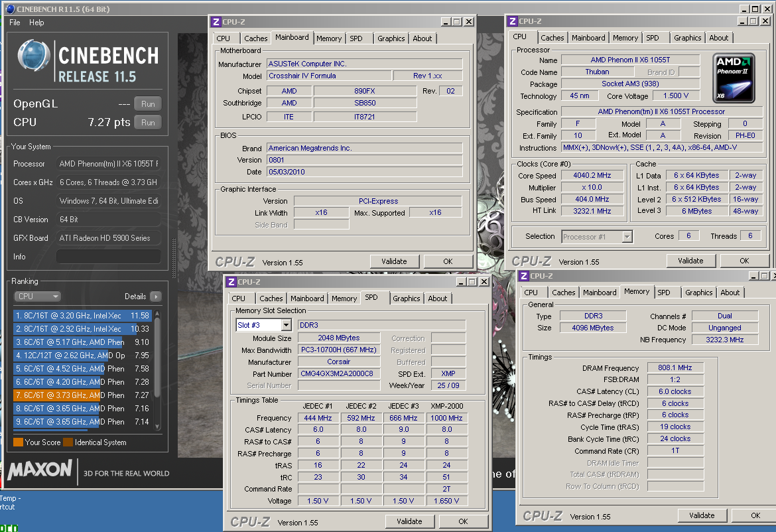The height and width of the screenshot is (532, 776).
Task: Click the Identical System legend swatch
Action: click(68, 442)
